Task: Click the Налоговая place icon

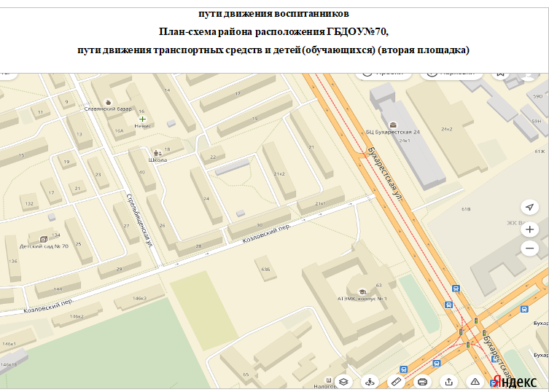Action: [x=328, y=380]
